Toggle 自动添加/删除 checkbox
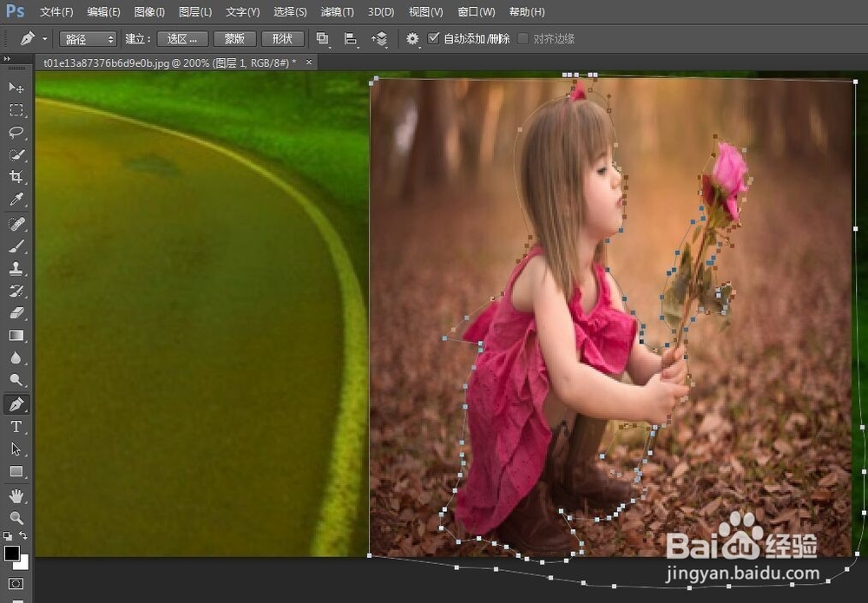The height and width of the screenshot is (603, 868). point(434,38)
